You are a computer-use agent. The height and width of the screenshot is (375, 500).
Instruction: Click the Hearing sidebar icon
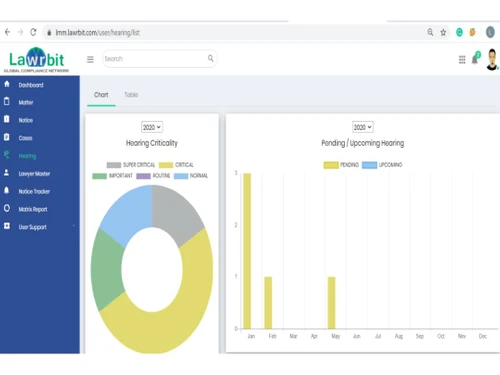7,155
